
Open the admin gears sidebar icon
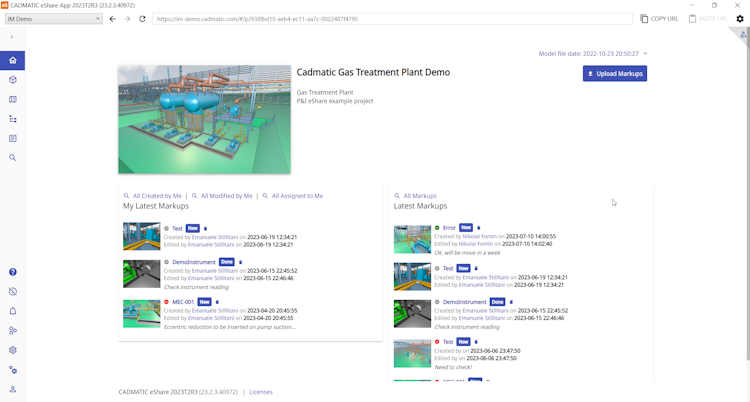(12, 370)
